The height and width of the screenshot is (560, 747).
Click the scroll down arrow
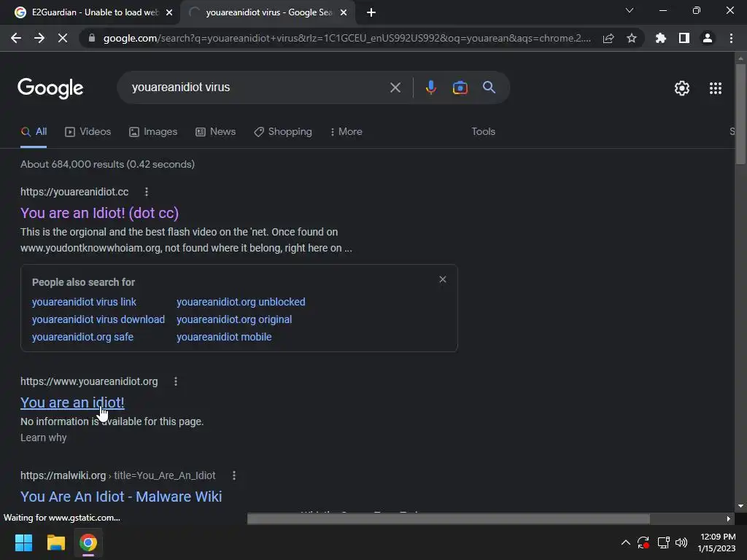[740, 506]
